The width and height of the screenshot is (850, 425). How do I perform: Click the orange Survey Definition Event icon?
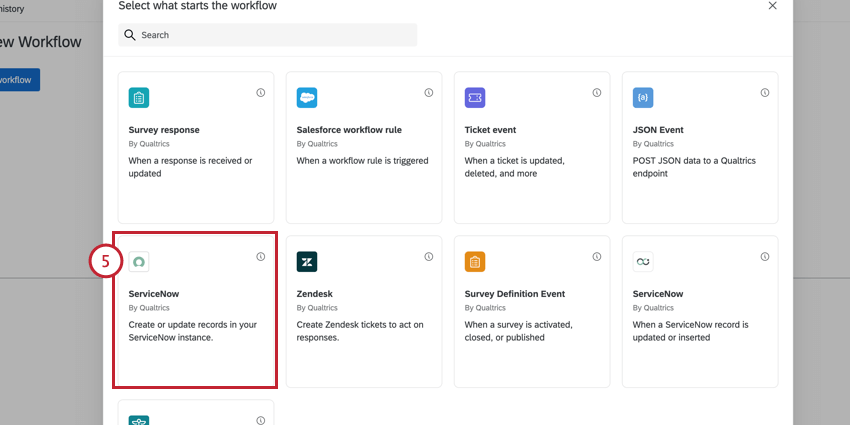click(475, 262)
